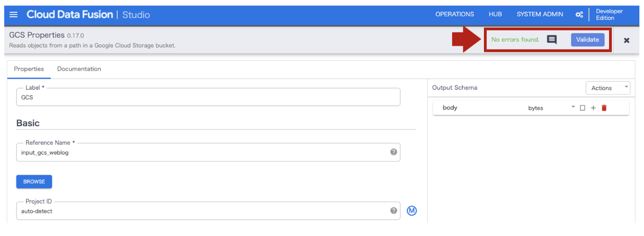Open the Actions dropdown
The image size is (644, 236).
click(x=608, y=88)
